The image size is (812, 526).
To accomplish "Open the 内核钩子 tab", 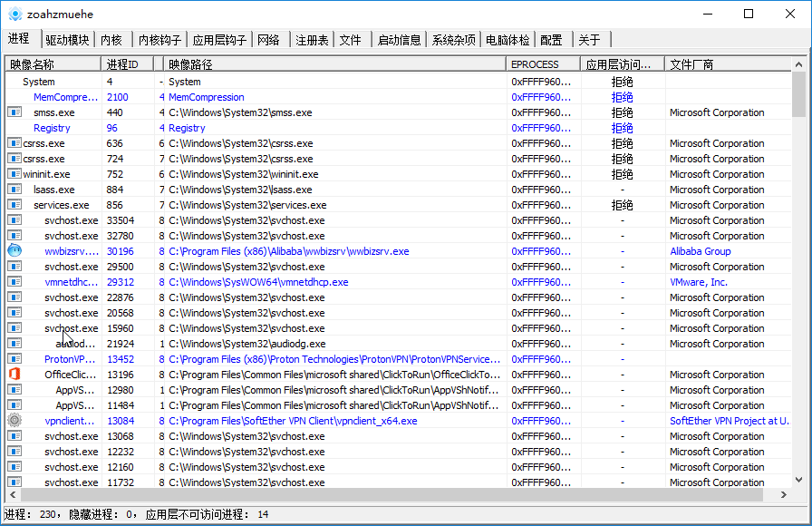I will (x=160, y=40).
